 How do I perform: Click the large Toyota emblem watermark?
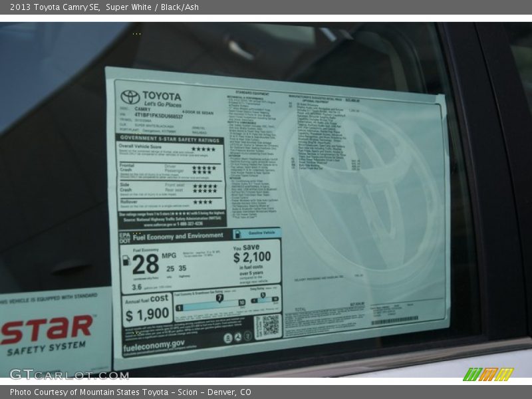tap(362, 193)
